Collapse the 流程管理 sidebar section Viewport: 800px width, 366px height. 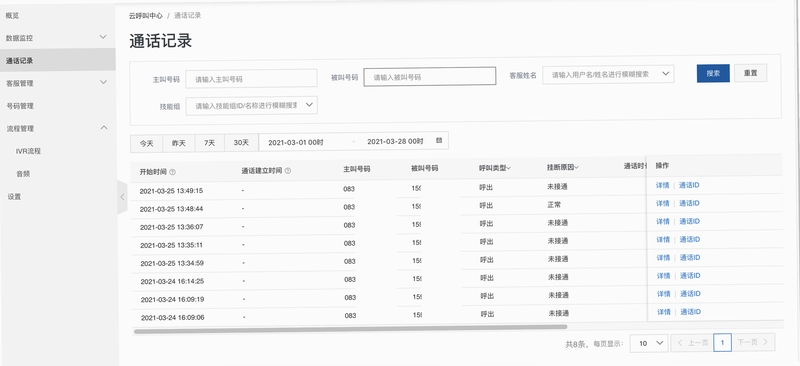(104, 128)
